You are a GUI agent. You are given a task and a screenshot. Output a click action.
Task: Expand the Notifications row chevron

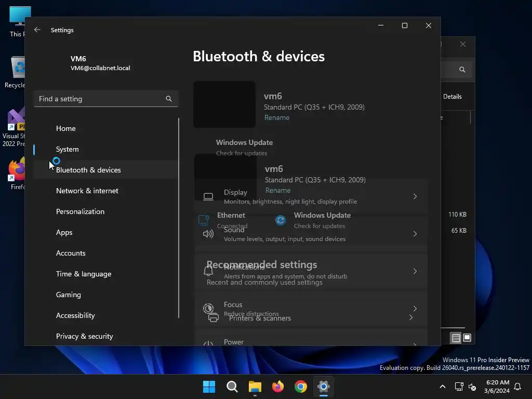tap(415, 271)
